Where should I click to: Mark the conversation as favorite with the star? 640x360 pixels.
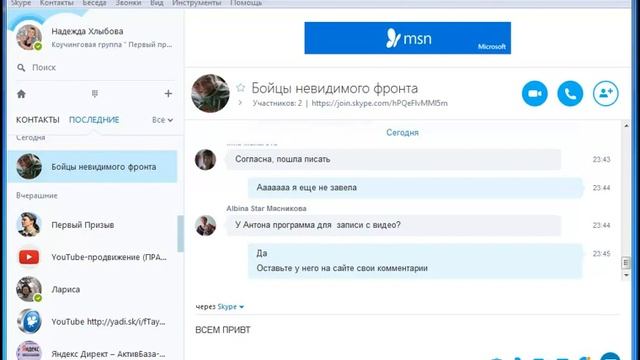tap(240, 87)
